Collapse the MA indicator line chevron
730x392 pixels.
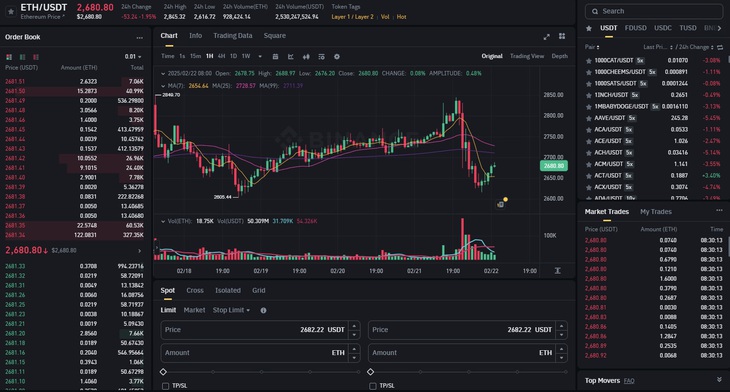click(x=163, y=86)
